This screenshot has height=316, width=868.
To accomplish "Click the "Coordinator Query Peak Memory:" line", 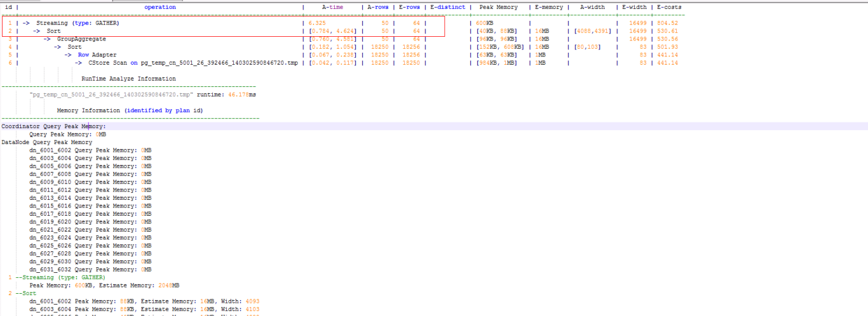I will [x=53, y=126].
